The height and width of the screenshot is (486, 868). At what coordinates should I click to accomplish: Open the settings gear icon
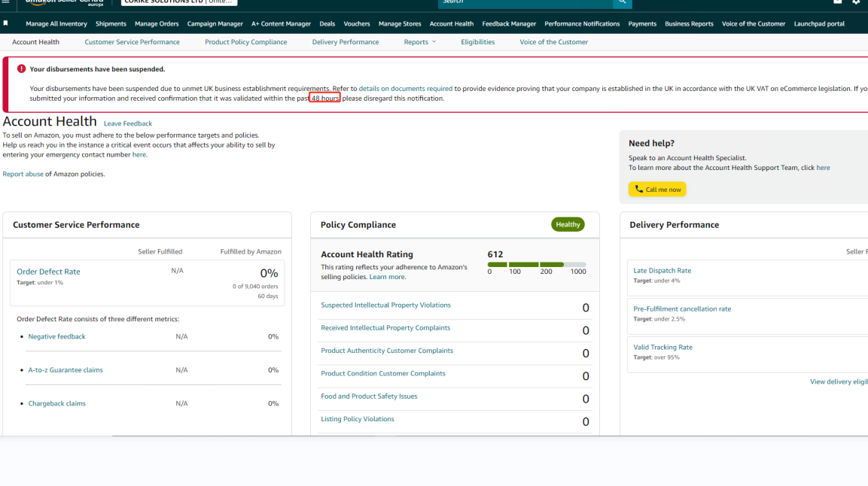[x=856, y=2]
